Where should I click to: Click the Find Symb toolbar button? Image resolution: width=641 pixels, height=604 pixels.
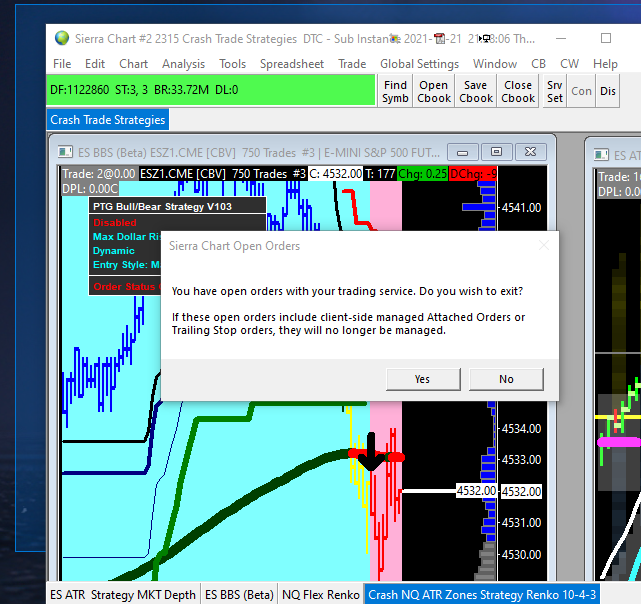click(395, 91)
